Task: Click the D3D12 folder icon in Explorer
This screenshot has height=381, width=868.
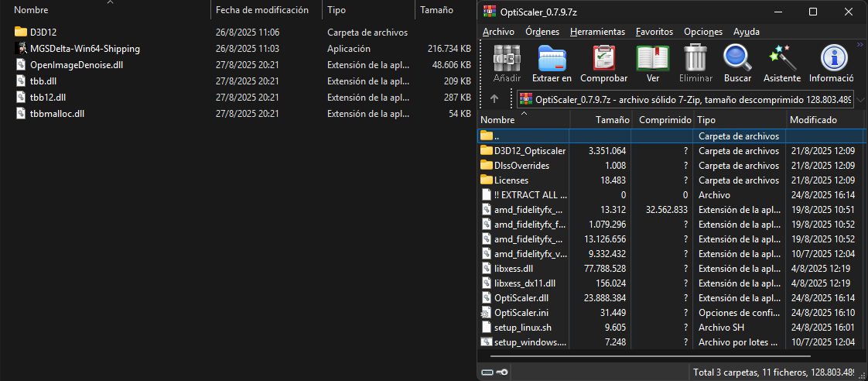Action: (x=20, y=32)
